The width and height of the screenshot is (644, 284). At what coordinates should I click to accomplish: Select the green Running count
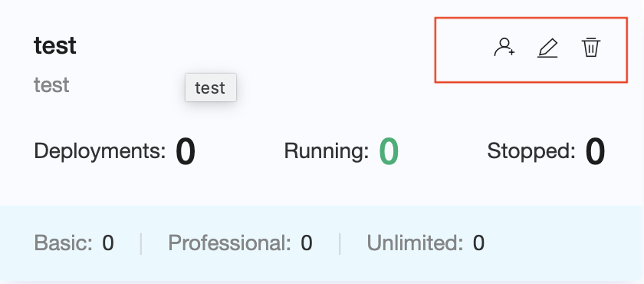tap(389, 152)
